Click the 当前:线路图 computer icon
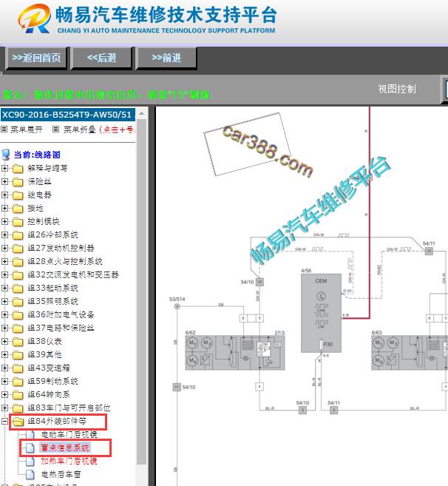Image resolution: width=448 pixels, height=486 pixels. point(6,155)
